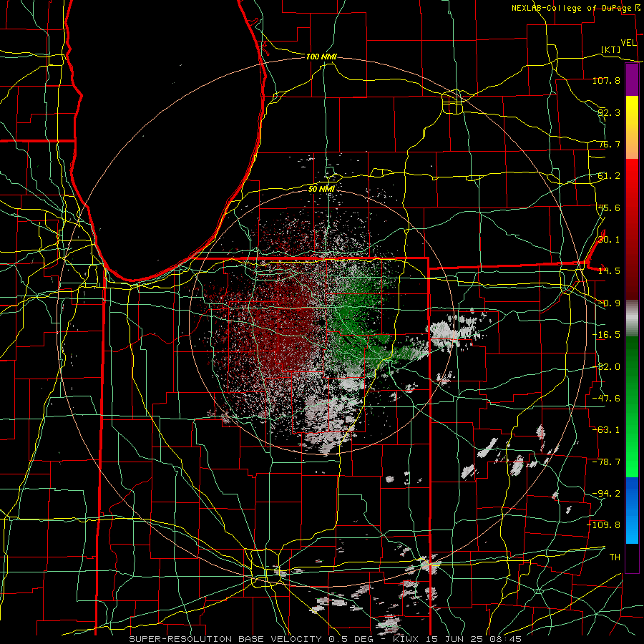Click the -0.9 scale value
This screenshot has height=644, width=644.
coord(609,303)
